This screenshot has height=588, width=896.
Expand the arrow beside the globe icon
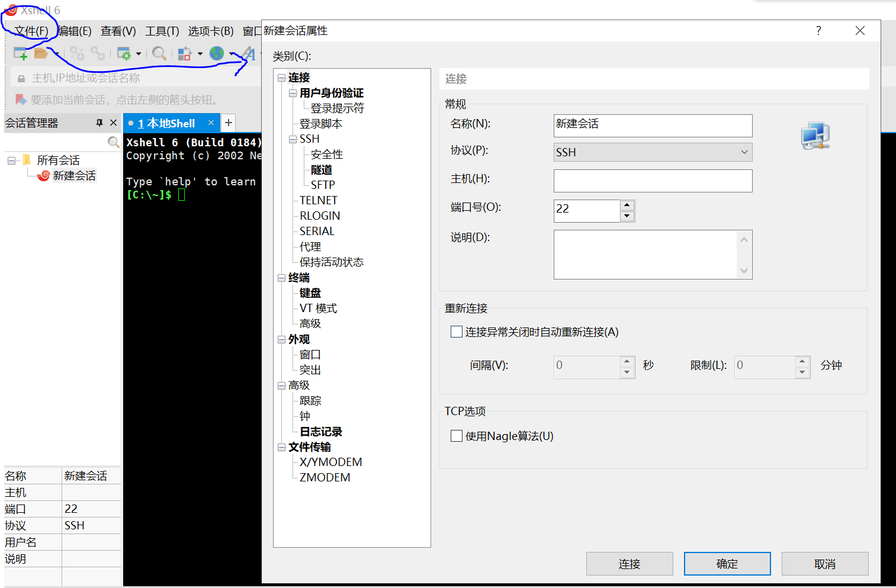(232, 53)
